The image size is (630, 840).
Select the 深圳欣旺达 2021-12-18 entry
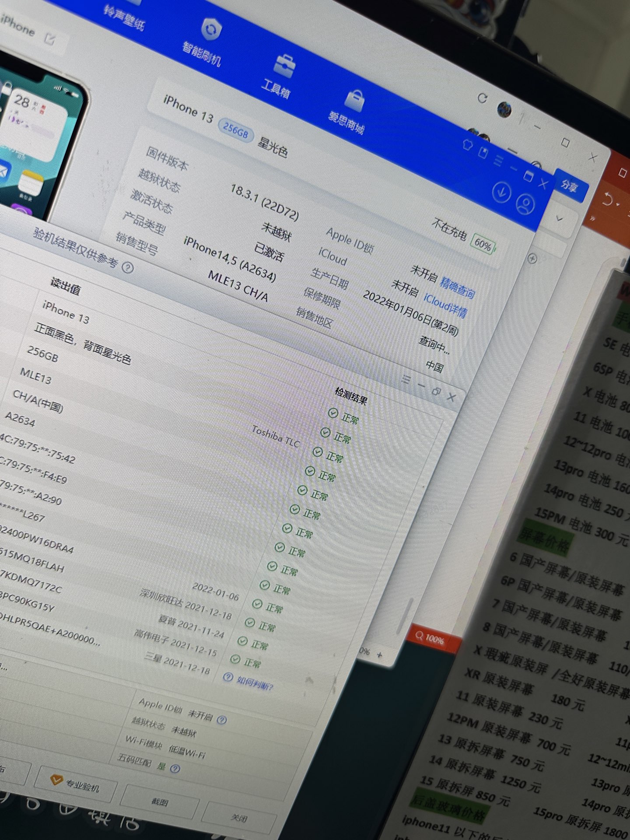[x=186, y=604]
